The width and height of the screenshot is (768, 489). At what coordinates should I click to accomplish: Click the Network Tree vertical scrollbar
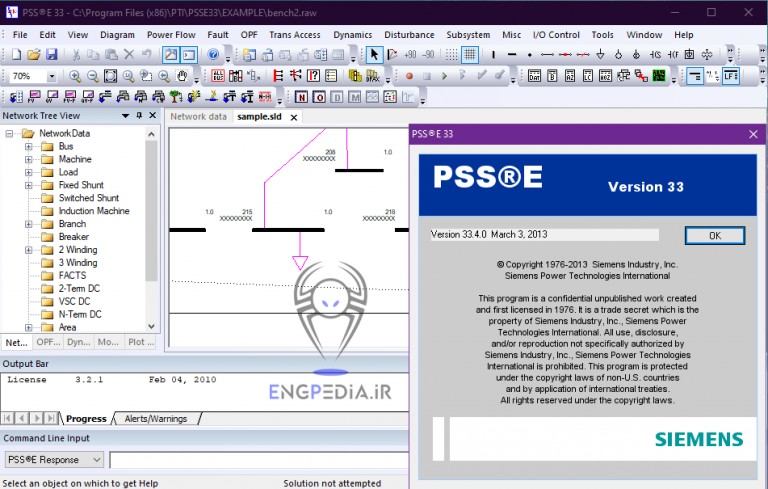pyautogui.click(x=151, y=211)
